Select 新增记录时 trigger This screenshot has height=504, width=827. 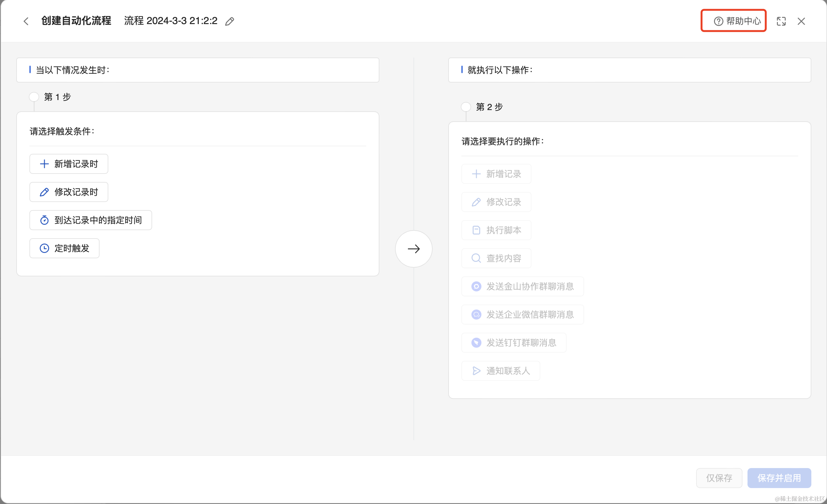69,164
